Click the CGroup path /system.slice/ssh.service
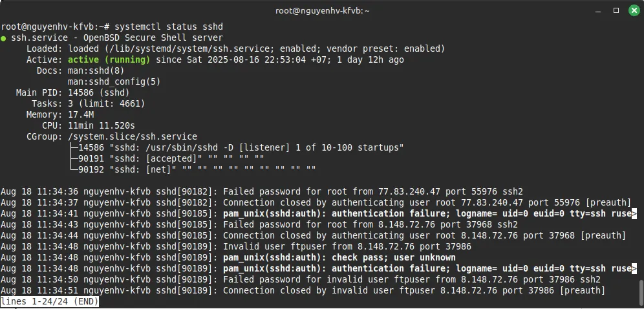644x309 pixels. tap(132, 136)
